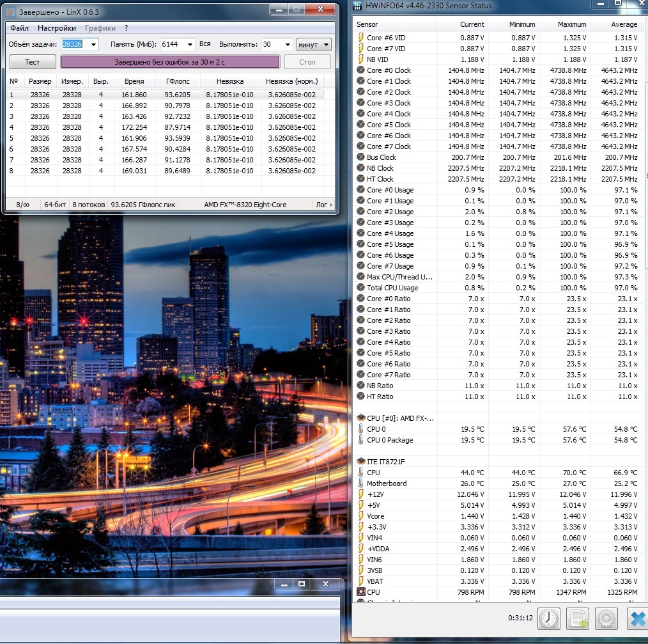Open HWiNFO sensor settings gear icon

point(606,618)
